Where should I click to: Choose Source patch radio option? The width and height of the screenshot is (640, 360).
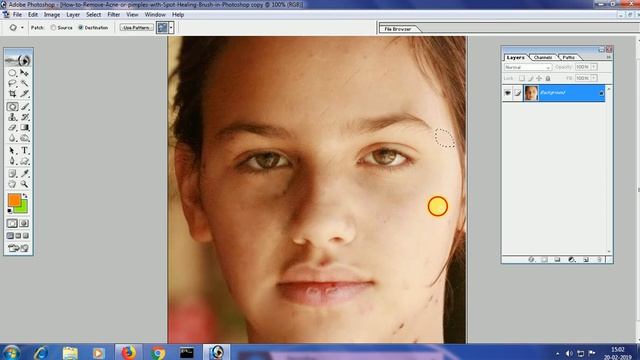(53, 28)
